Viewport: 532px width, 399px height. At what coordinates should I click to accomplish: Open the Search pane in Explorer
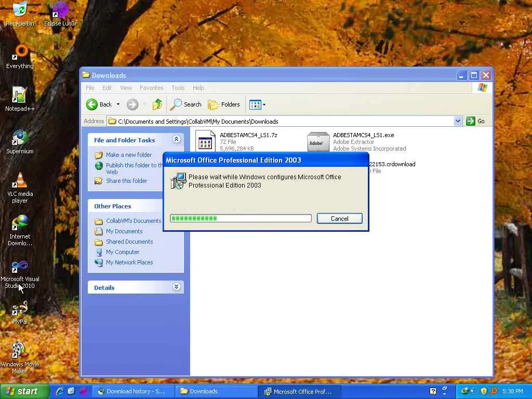185,104
